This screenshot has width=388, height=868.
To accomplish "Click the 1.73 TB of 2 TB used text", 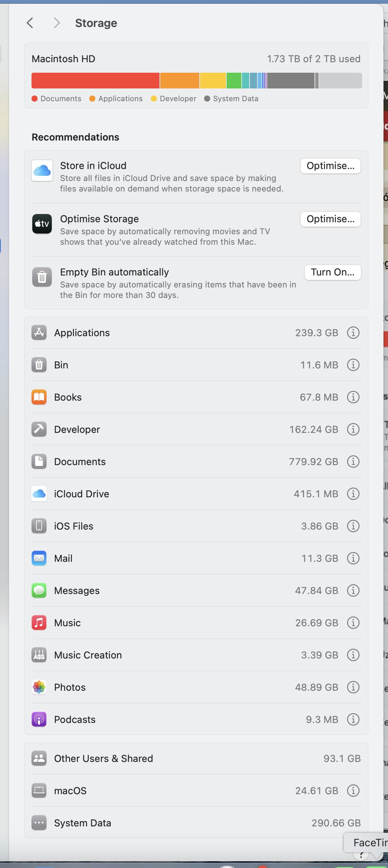I will coord(314,59).
